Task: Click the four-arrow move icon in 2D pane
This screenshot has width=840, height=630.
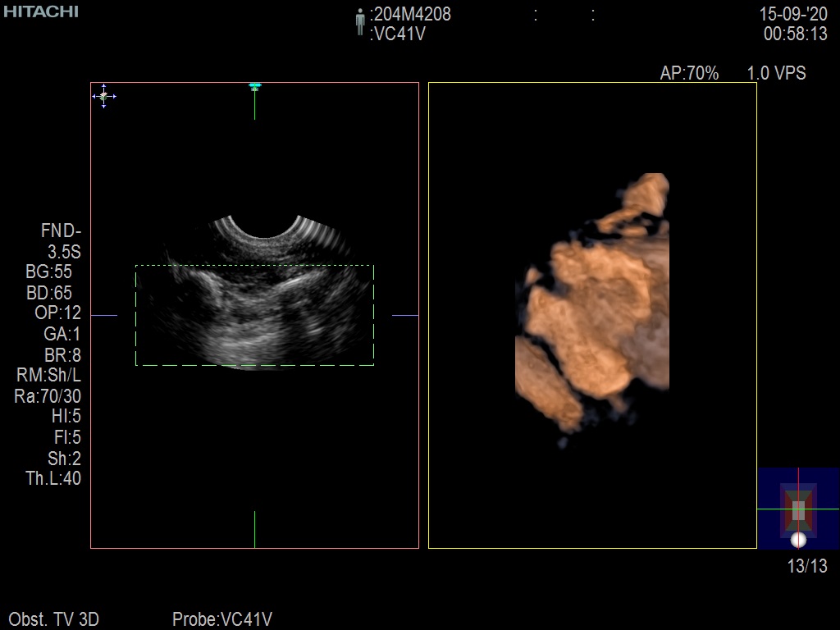Action: click(103, 96)
